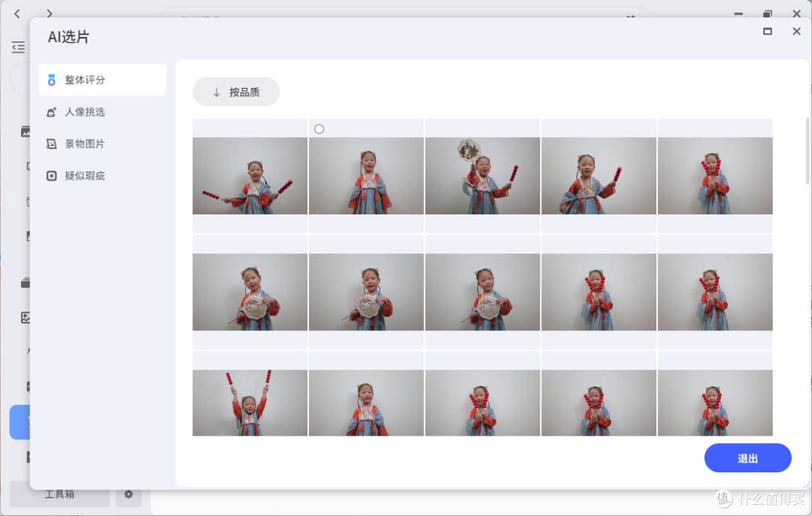Open the 按品质 sort dropdown

(x=236, y=93)
